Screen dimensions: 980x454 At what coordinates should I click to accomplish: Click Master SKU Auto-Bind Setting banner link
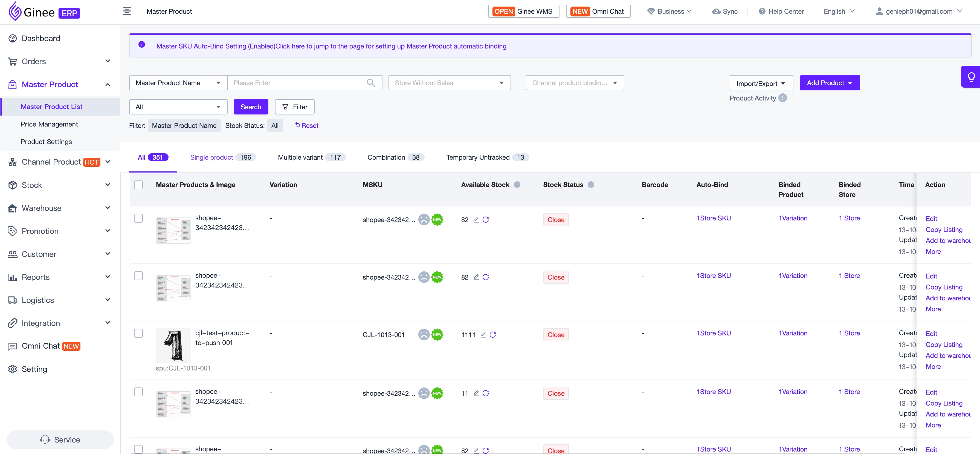[x=331, y=46]
